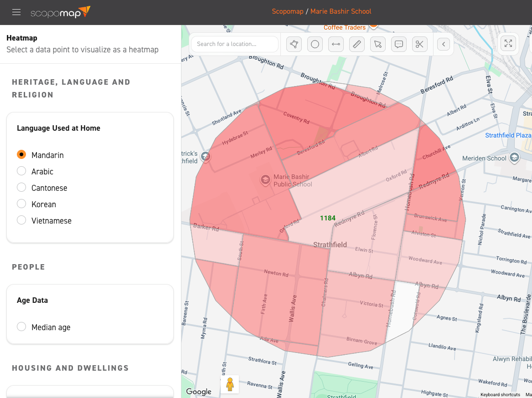Select the scissors cut tool
Image resolution: width=532 pixels, height=398 pixels.
pyautogui.click(x=420, y=44)
